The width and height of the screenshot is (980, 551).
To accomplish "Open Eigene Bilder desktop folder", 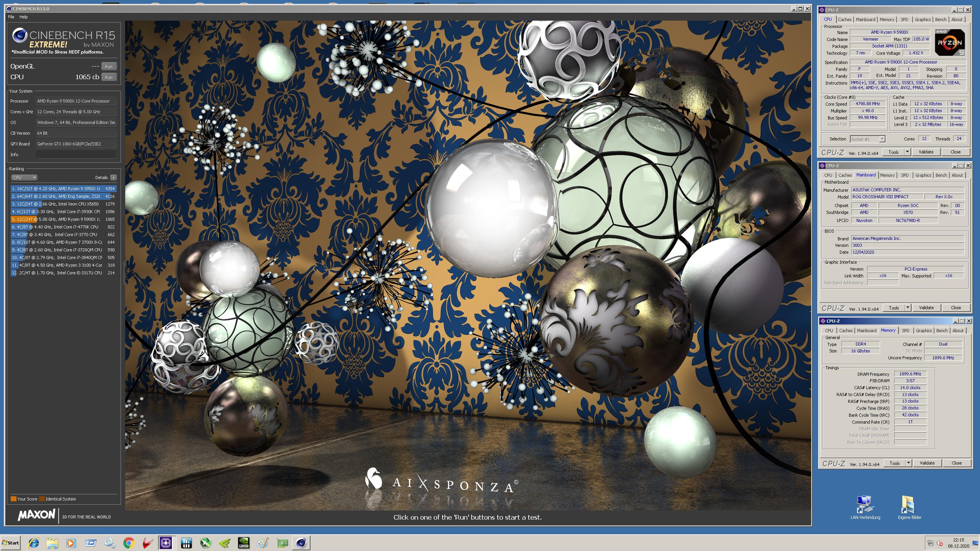I will click(910, 507).
